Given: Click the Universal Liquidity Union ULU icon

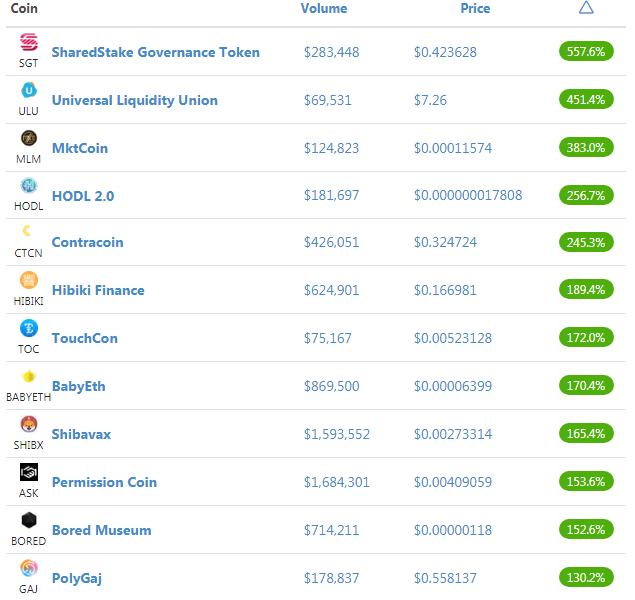Looking at the screenshot, I should (29, 90).
